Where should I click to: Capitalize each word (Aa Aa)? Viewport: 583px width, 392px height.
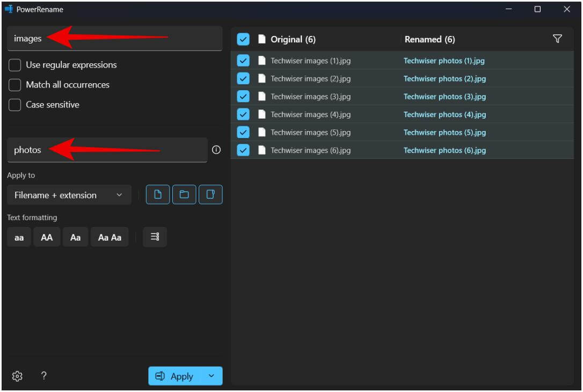coord(110,237)
